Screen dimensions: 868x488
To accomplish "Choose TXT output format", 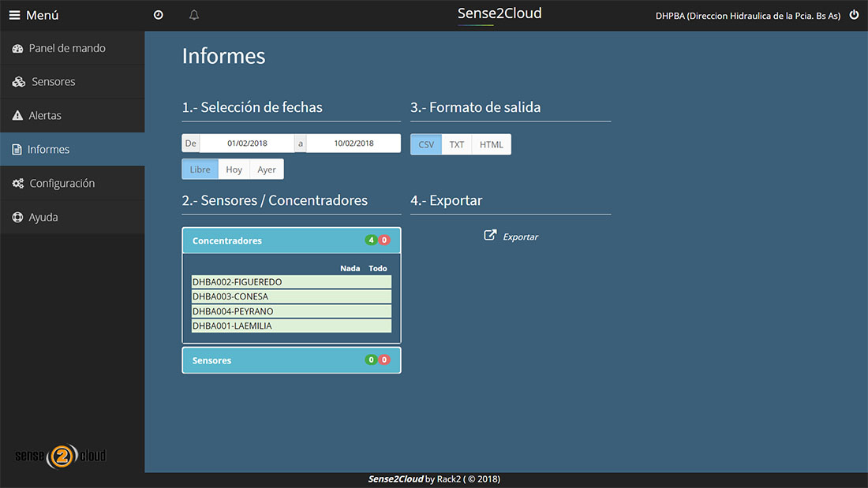I will pyautogui.click(x=457, y=144).
